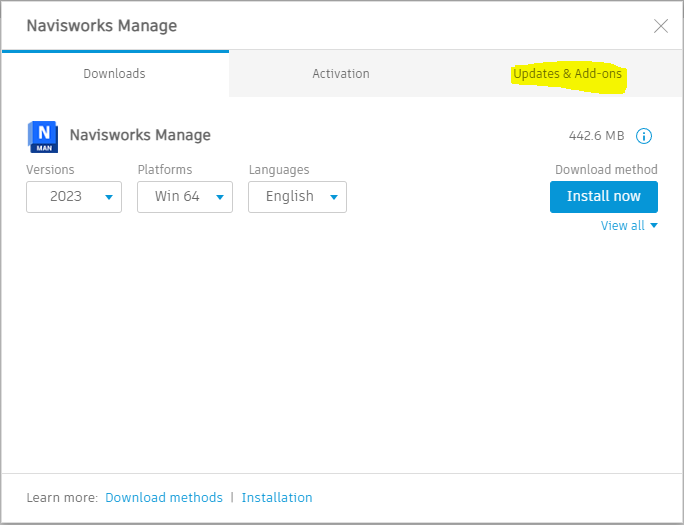
Task: Switch to the Downloads tab
Action: click(114, 74)
